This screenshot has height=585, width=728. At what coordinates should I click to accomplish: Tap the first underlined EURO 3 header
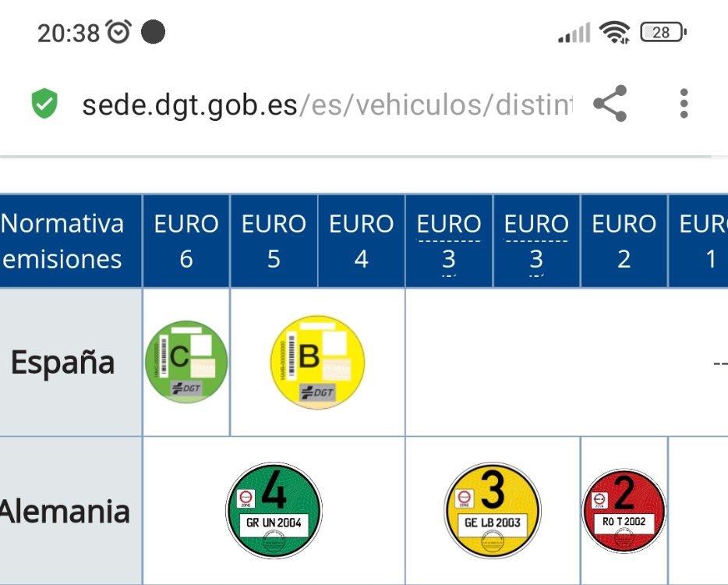click(x=449, y=241)
